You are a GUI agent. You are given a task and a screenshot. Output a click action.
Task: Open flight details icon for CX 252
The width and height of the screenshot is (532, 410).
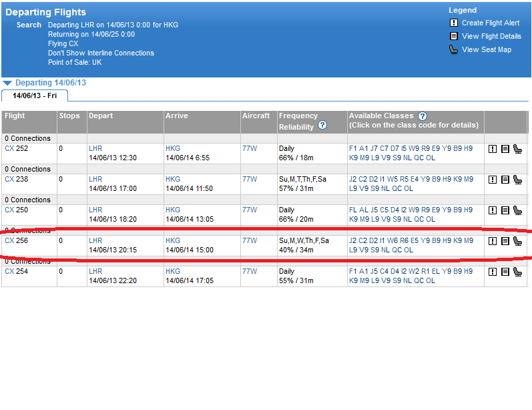(x=505, y=149)
